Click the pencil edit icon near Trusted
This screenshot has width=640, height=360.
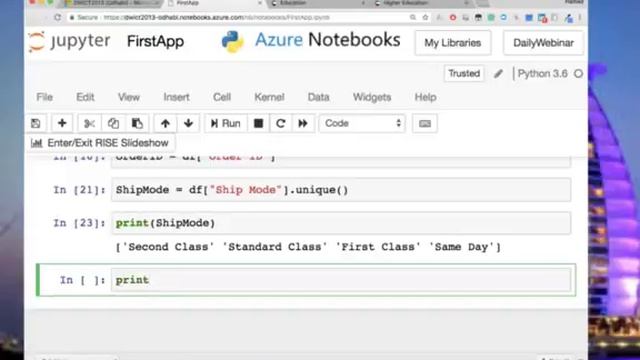coord(498,74)
